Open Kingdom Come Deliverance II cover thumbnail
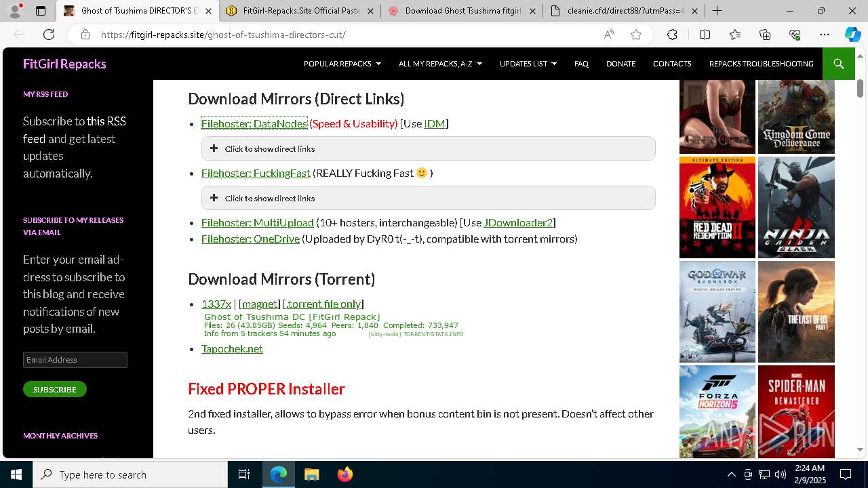This screenshot has width=868, height=488. pos(796,117)
